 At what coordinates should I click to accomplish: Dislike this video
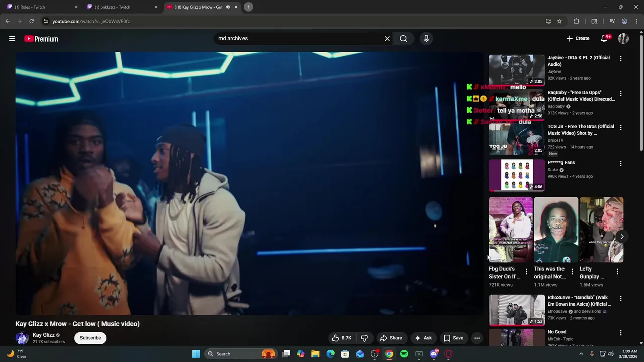coord(365,338)
